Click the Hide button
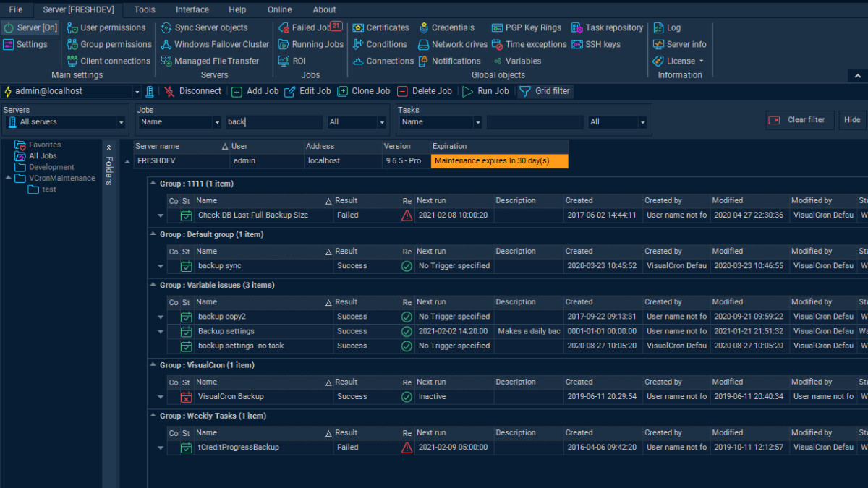Screen dimensions: 868x488 [x=852, y=120]
